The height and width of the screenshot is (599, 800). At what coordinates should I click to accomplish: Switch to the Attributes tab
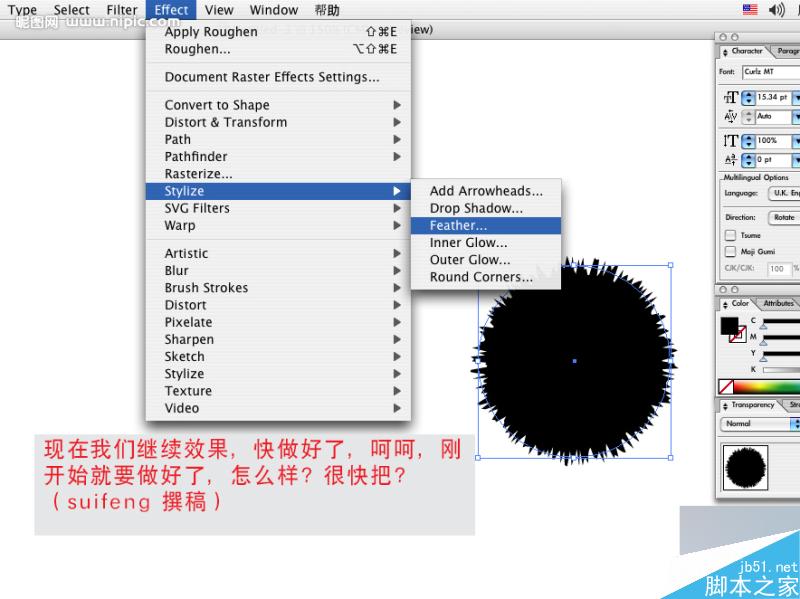[777, 304]
